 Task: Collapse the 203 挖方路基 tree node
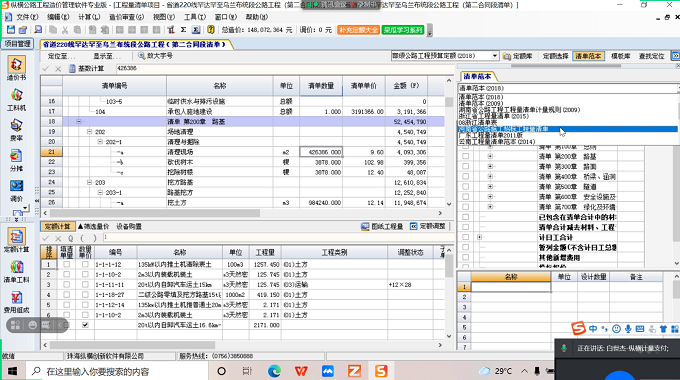(89, 182)
